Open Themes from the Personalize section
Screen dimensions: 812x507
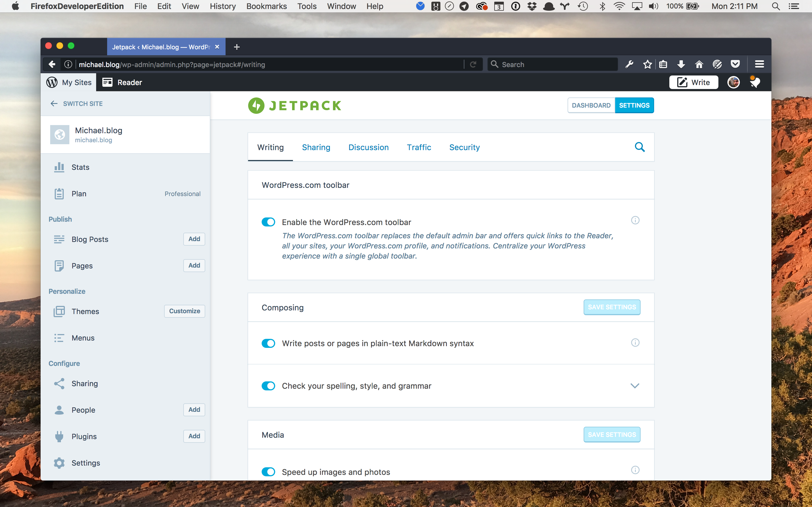[85, 311]
